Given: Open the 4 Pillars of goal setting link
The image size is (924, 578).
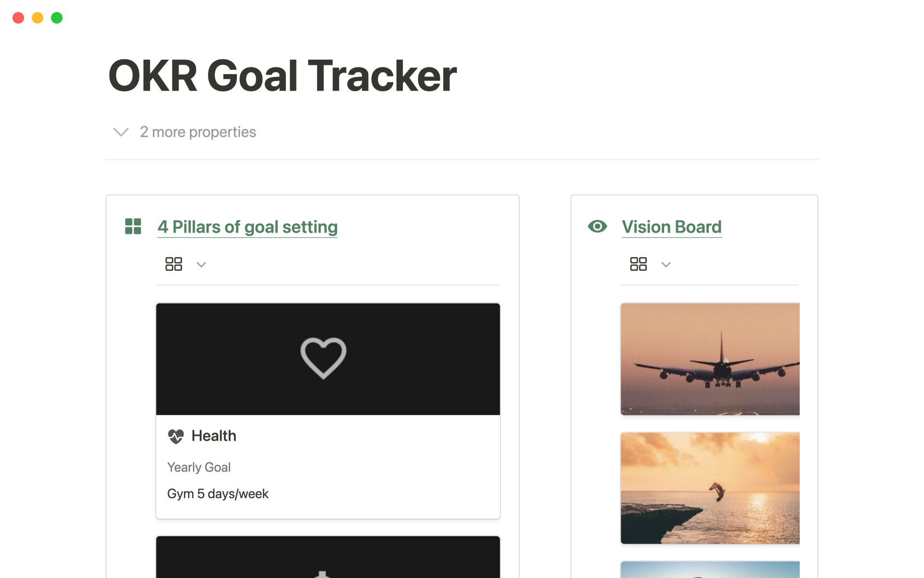Looking at the screenshot, I should pyautogui.click(x=247, y=227).
